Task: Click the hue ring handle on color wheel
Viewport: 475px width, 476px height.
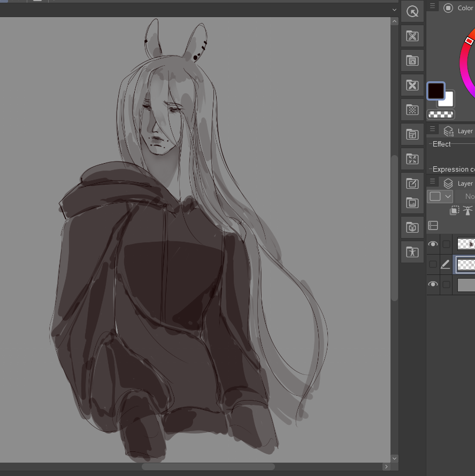Action: click(469, 41)
